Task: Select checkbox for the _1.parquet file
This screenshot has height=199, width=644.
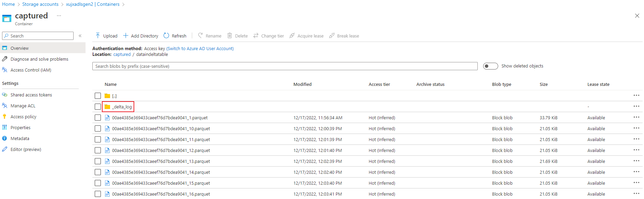Action: pos(98,118)
